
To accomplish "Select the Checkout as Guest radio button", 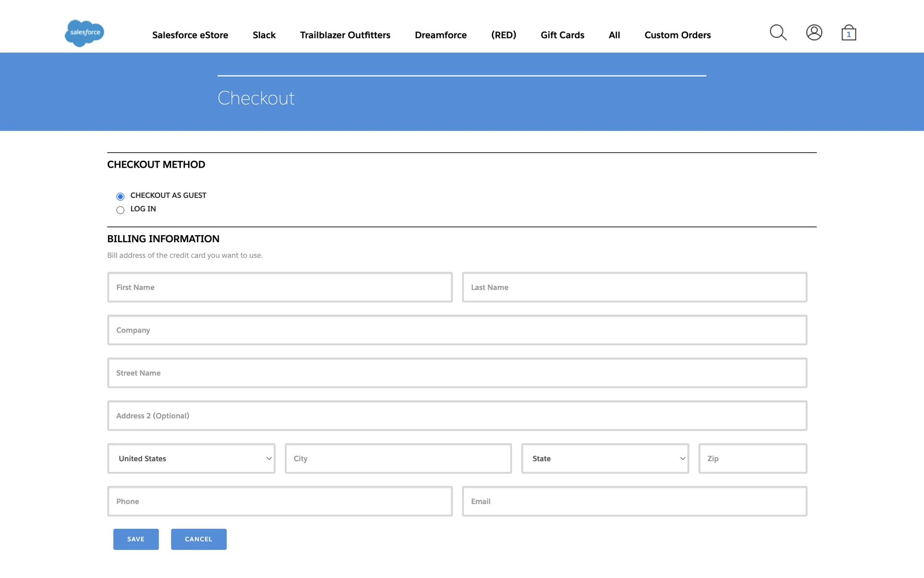I will point(120,197).
